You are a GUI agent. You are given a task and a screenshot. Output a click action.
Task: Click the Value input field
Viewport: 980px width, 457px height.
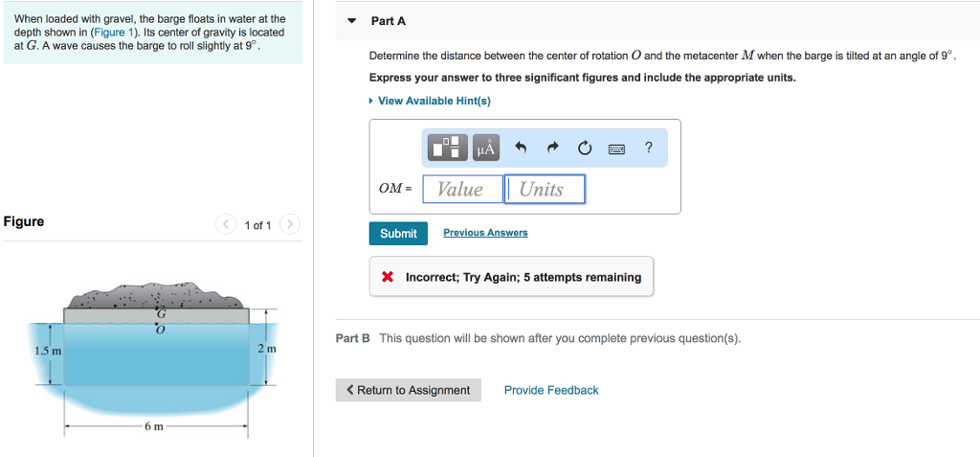[x=461, y=189]
